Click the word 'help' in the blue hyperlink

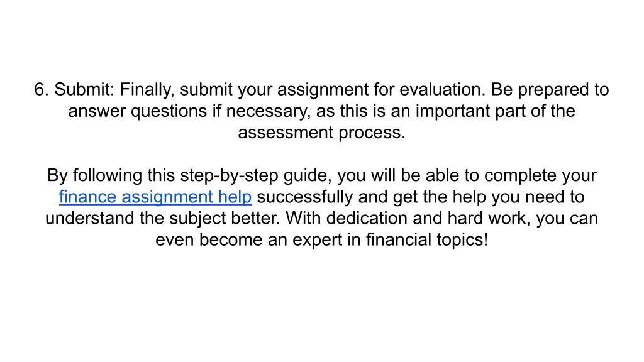tap(235, 197)
